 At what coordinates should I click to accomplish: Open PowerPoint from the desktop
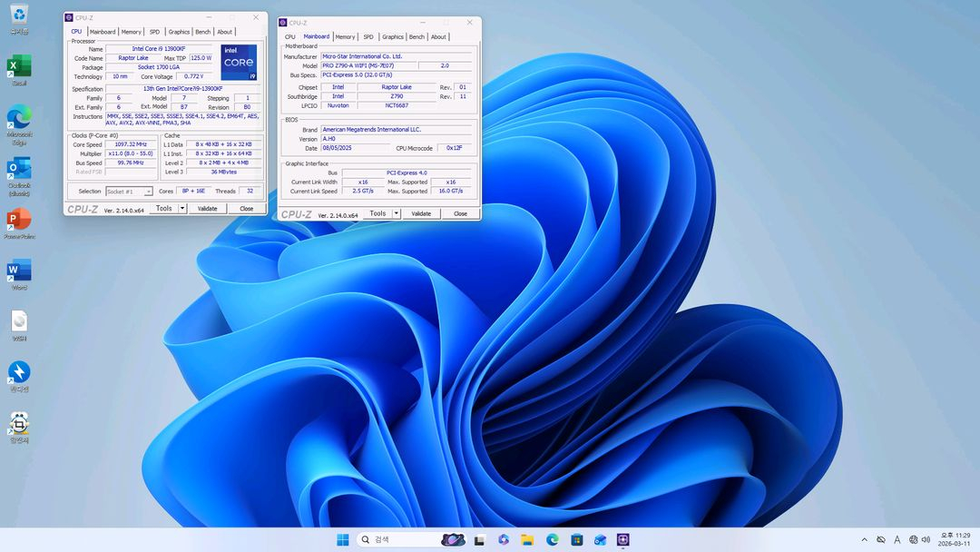pos(19,219)
